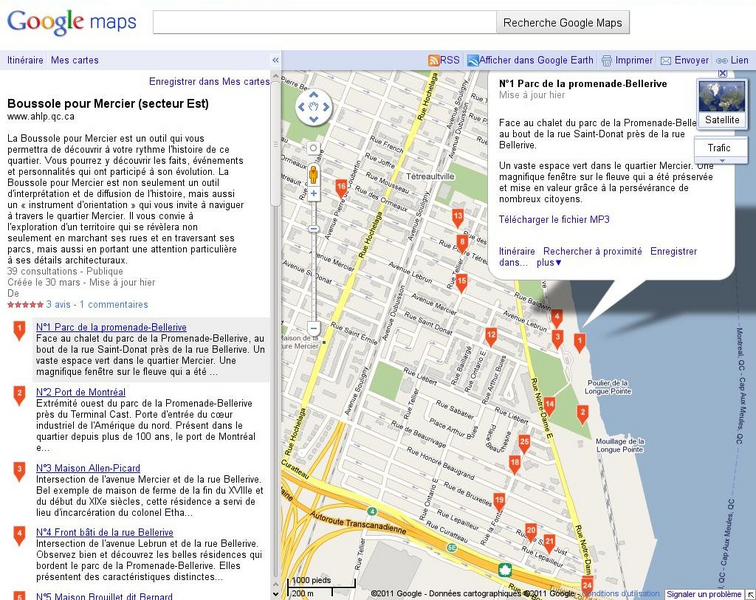Open N°5 Maison Brouillet dit Bernard
Viewport: 756px width, 600px height.
coord(104,596)
